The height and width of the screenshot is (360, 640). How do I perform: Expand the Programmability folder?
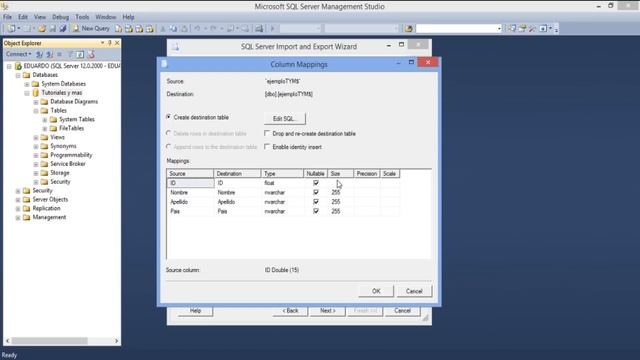(x=36, y=155)
